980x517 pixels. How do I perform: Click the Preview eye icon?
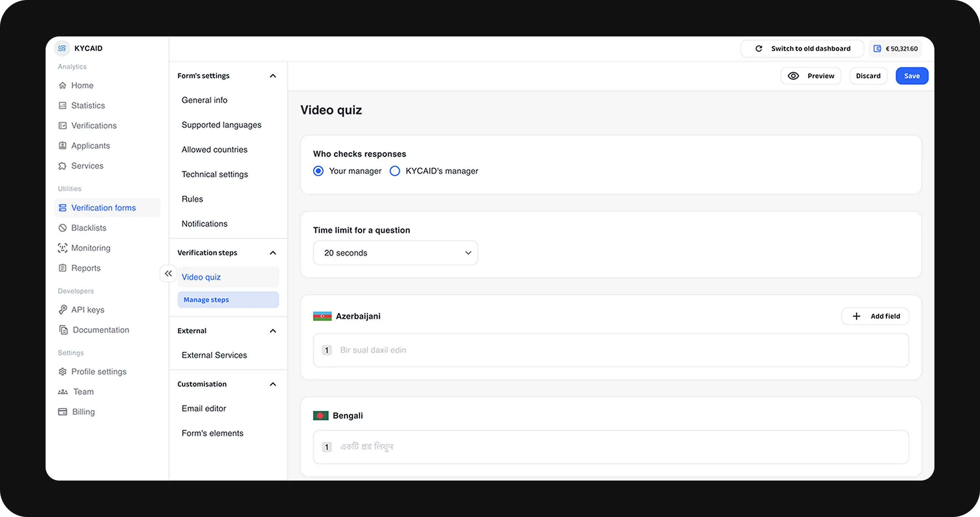[x=793, y=76]
